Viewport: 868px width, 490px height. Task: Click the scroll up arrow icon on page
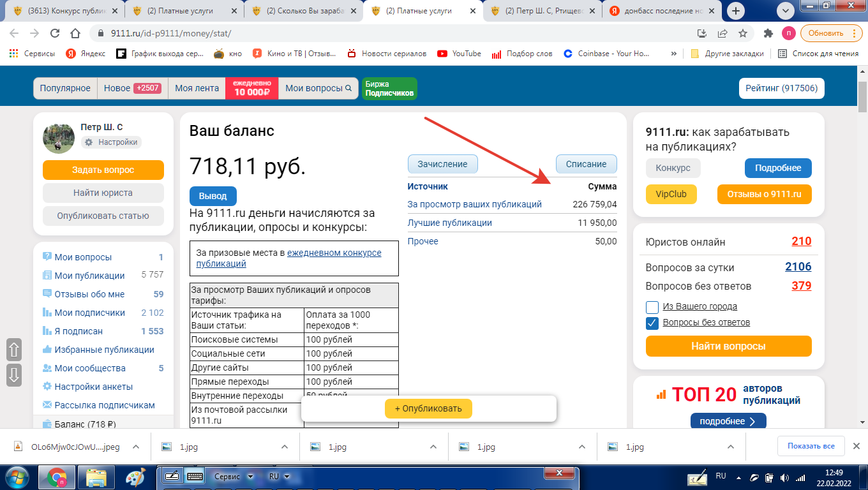pos(14,350)
